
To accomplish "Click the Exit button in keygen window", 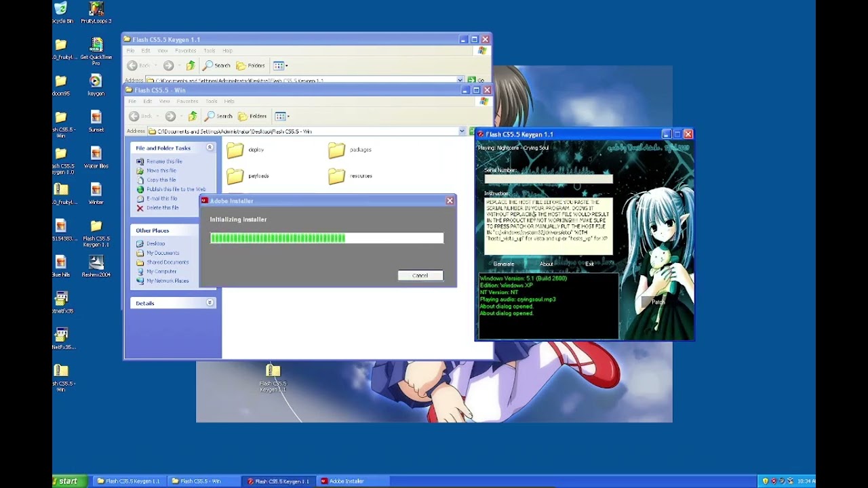I will (x=589, y=264).
